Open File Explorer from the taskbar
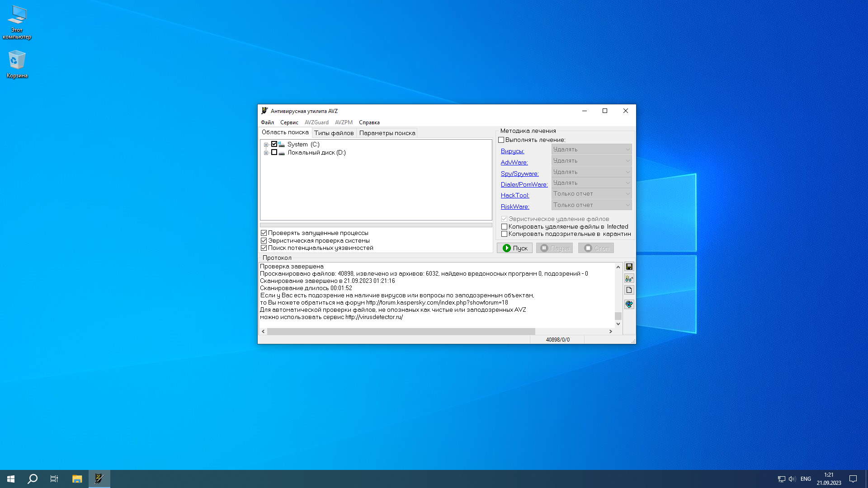Screen dimensions: 868x488 pos(77,479)
